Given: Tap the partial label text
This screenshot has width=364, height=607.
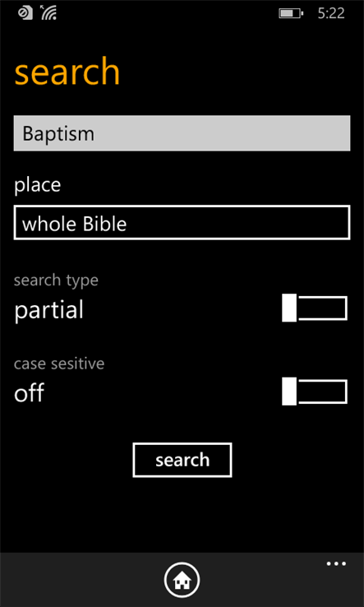Looking at the screenshot, I should (x=48, y=310).
